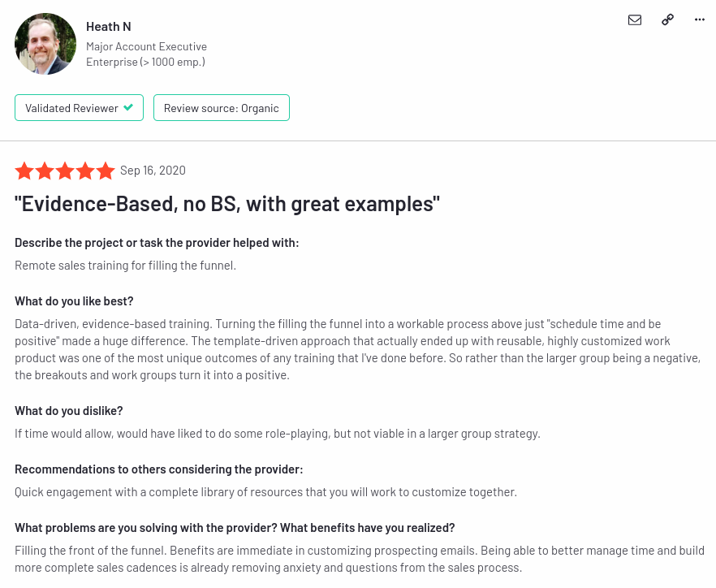
Task: Click the "Recommendations to others" heading
Action: click(x=159, y=469)
